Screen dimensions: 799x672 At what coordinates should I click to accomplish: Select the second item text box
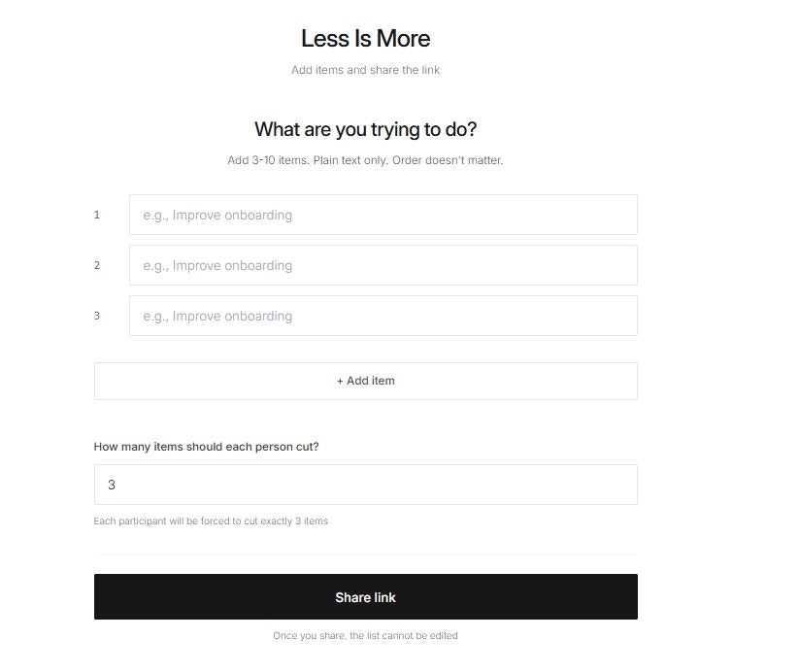coord(383,265)
